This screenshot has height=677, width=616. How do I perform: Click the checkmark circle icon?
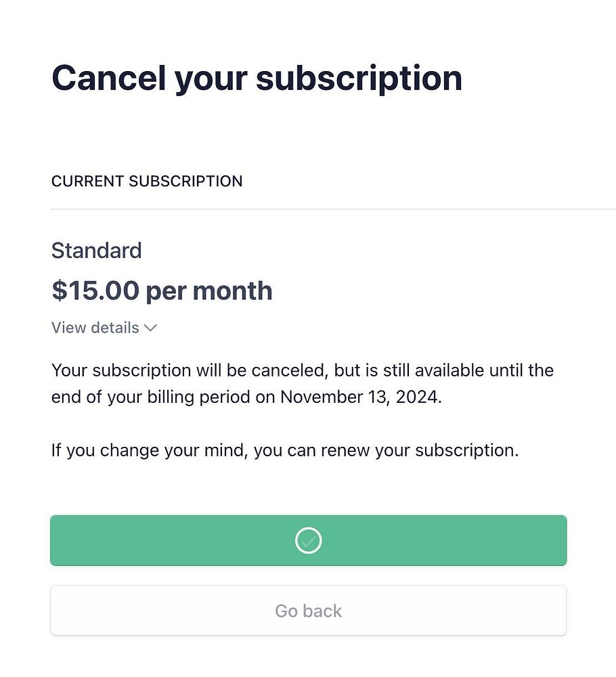point(308,540)
